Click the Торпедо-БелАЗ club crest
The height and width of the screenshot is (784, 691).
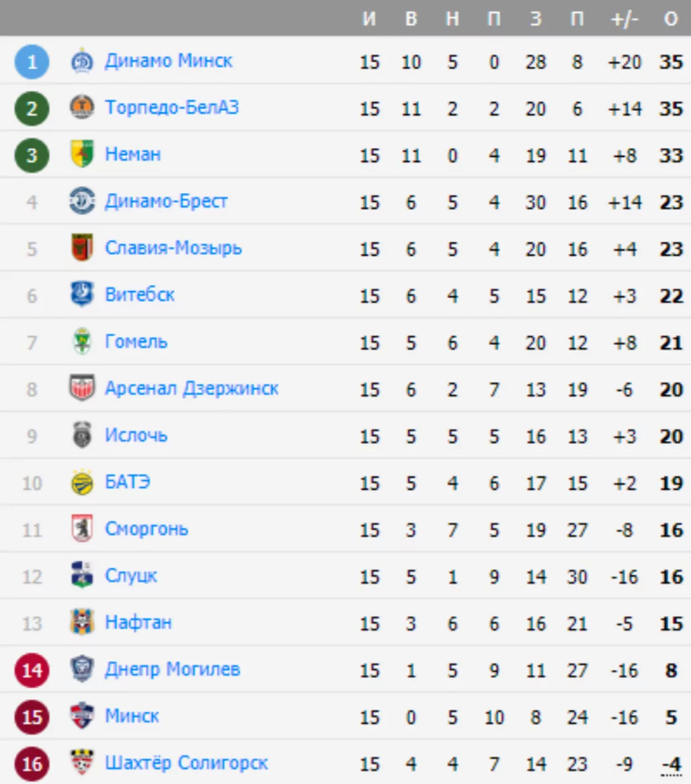pos(82,108)
